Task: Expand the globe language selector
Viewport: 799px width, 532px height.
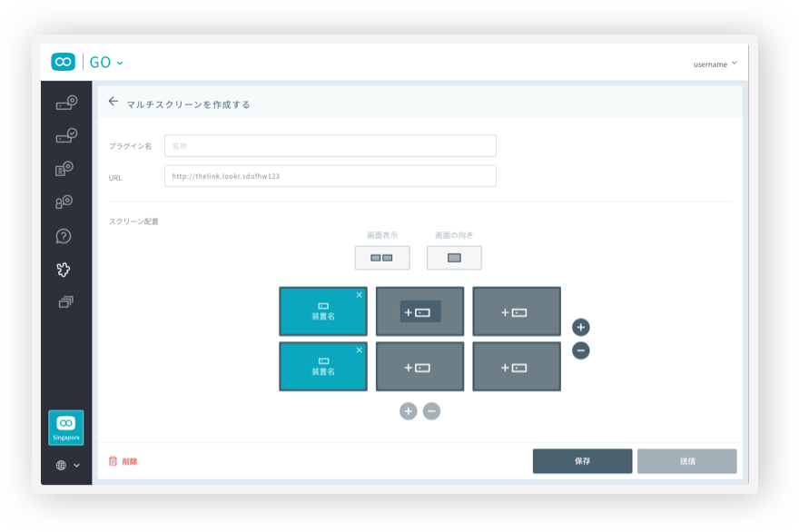Action: (x=67, y=465)
